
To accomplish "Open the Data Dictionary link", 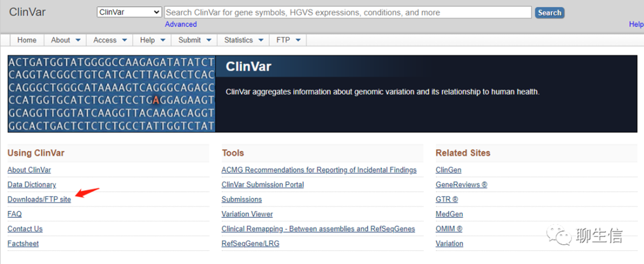I will [x=32, y=185].
